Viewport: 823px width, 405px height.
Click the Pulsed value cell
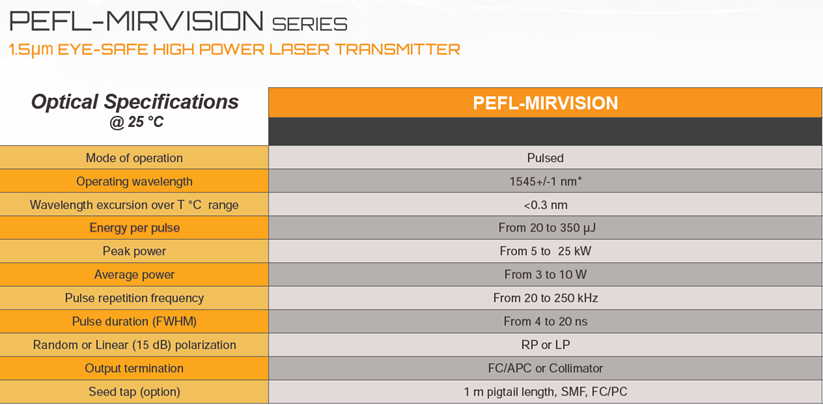point(545,158)
